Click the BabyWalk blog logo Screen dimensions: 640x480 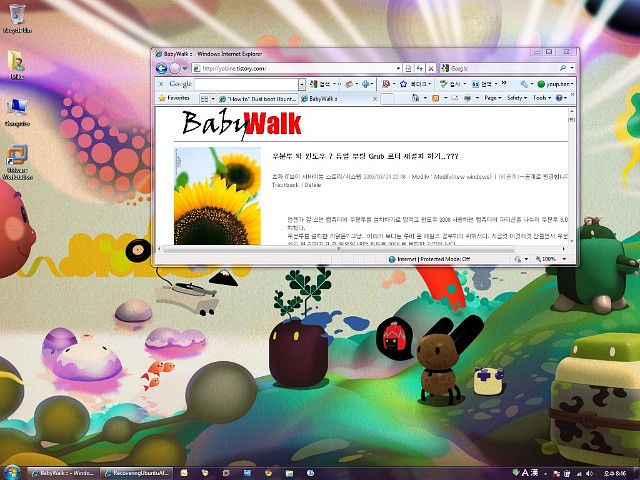coord(241,124)
